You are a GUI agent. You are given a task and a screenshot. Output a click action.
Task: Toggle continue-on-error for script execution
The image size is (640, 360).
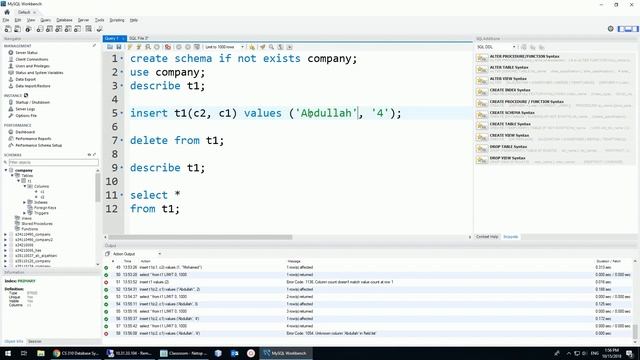(x=168, y=47)
